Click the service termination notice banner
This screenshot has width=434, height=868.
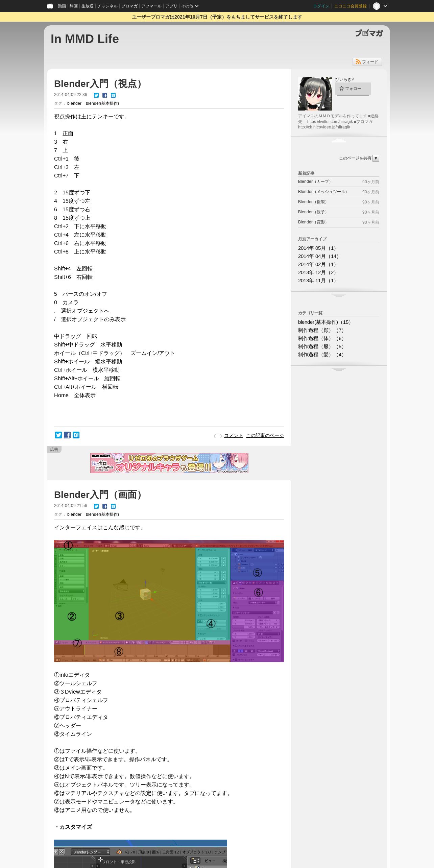tap(217, 17)
